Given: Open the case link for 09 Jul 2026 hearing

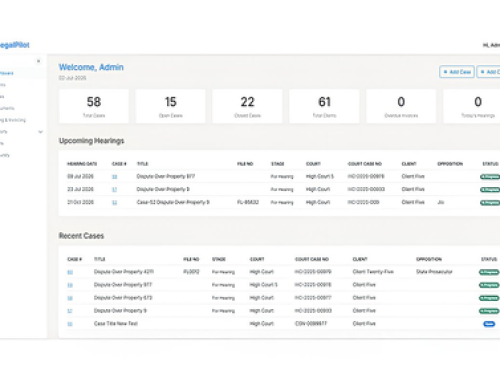Looking at the screenshot, I should click(x=115, y=177).
